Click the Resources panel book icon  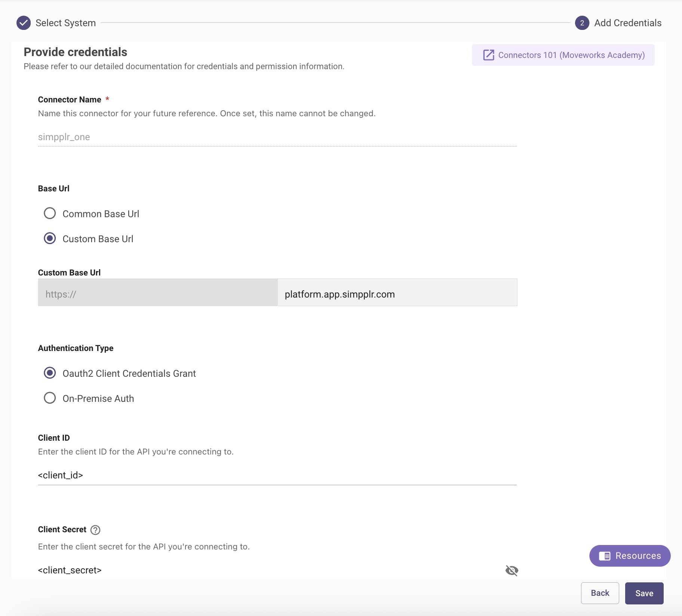click(605, 556)
